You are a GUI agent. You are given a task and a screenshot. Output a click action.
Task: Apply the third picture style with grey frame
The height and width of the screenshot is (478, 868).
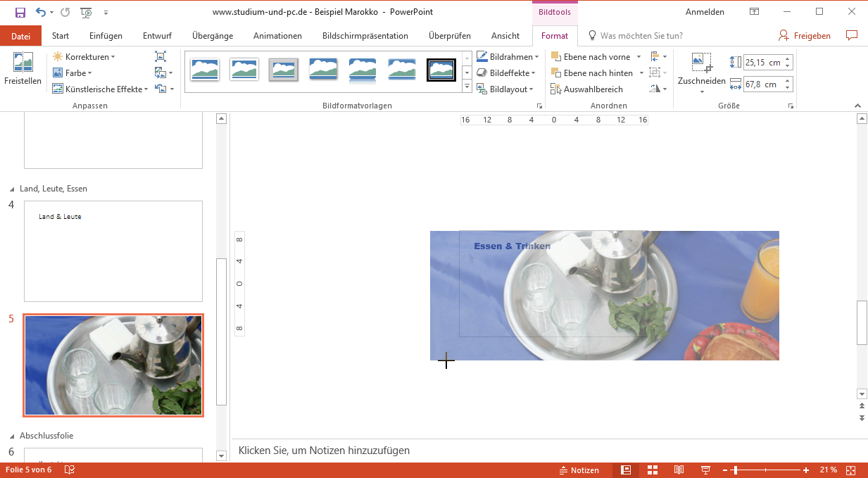click(x=284, y=70)
